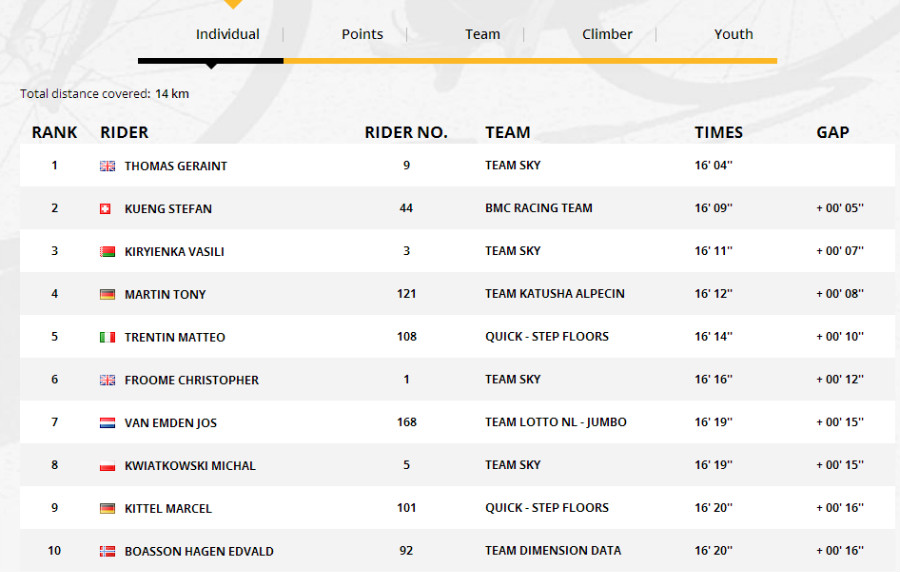
Task: Click the German flag beside Kittel Marcel
Action: coord(107,508)
